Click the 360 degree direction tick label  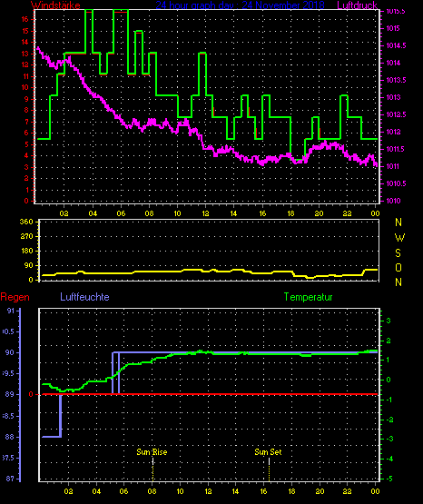pos(26,222)
